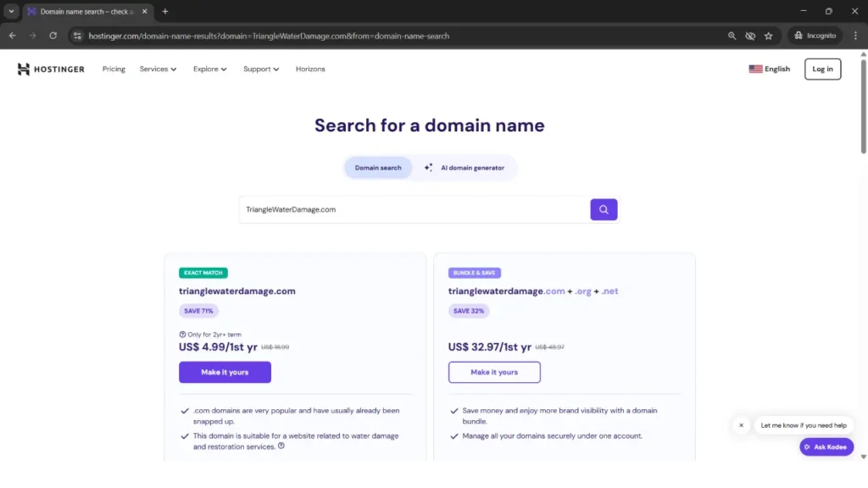Click the 'SAVE 32%' label
868x488 pixels.
pyautogui.click(x=468, y=311)
